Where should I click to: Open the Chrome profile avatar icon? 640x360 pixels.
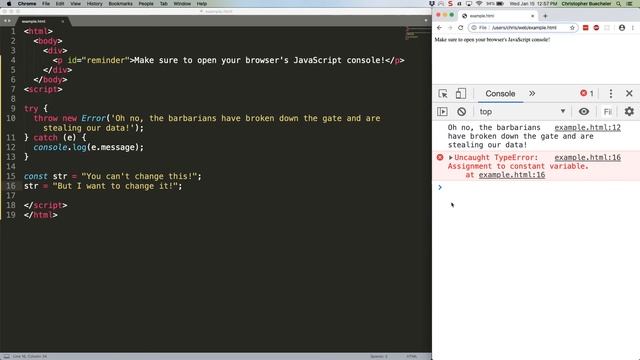622,28
